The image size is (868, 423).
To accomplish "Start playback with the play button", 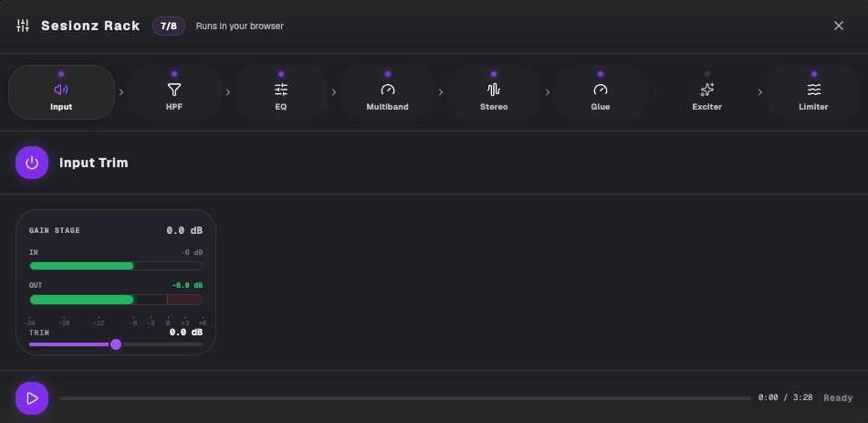I will point(32,398).
